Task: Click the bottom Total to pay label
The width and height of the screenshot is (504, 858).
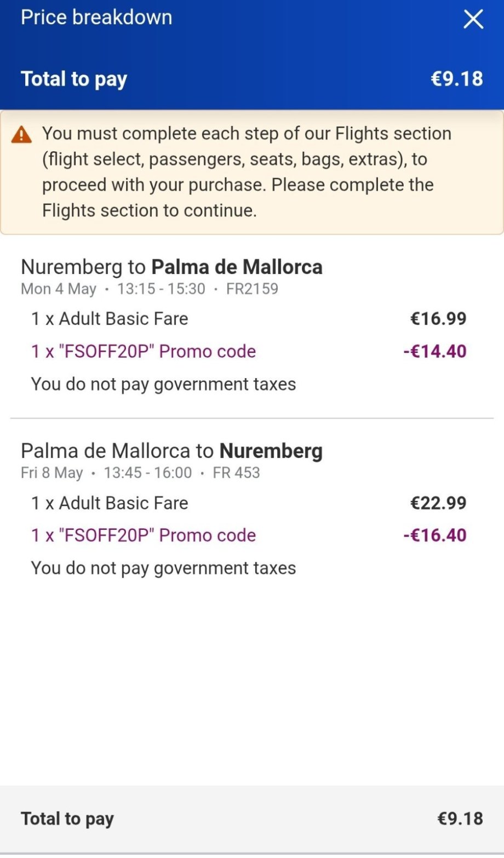Action: [67, 819]
